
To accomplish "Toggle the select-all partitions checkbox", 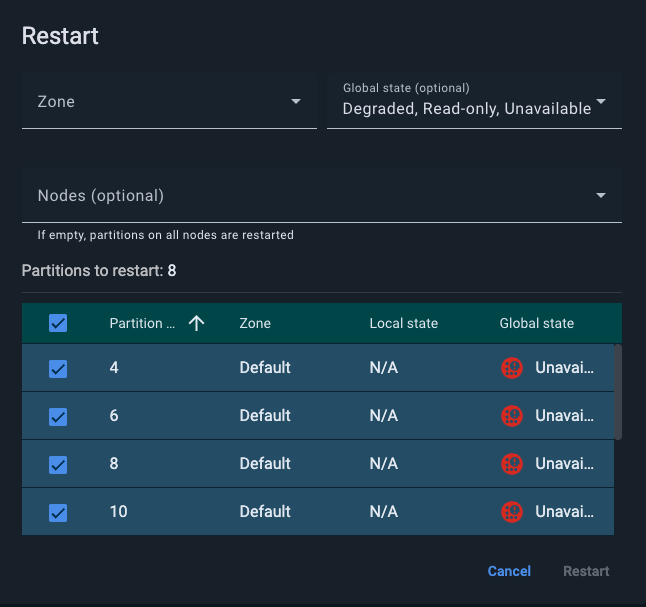I will point(58,323).
